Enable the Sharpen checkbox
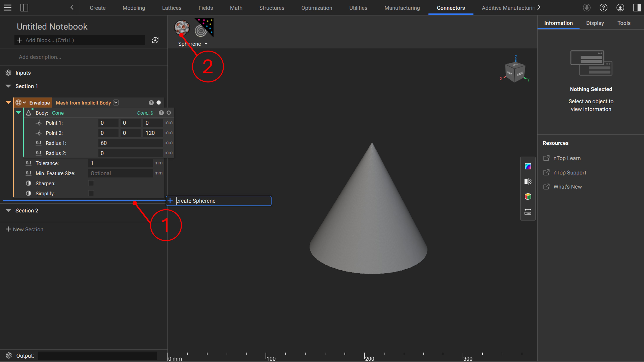644x362 pixels. (x=91, y=183)
